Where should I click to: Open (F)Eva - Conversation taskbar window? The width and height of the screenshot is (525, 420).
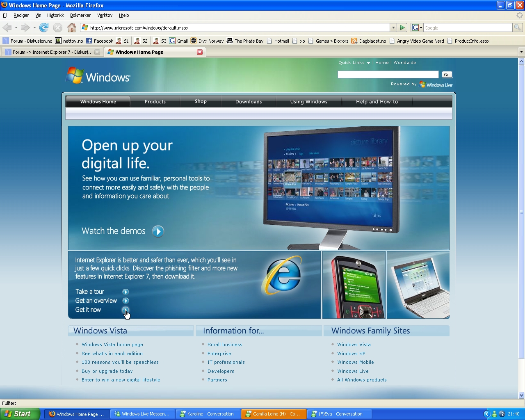click(339, 414)
